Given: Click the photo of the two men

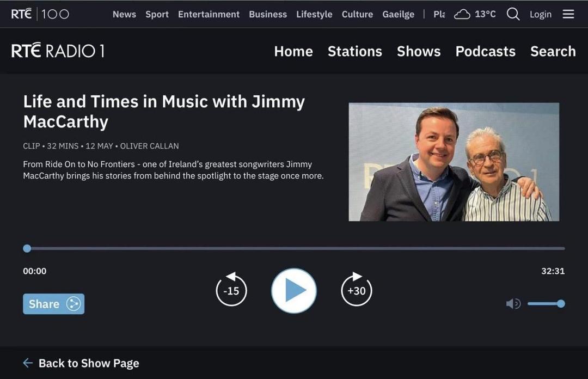Looking at the screenshot, I should (454, 162).
